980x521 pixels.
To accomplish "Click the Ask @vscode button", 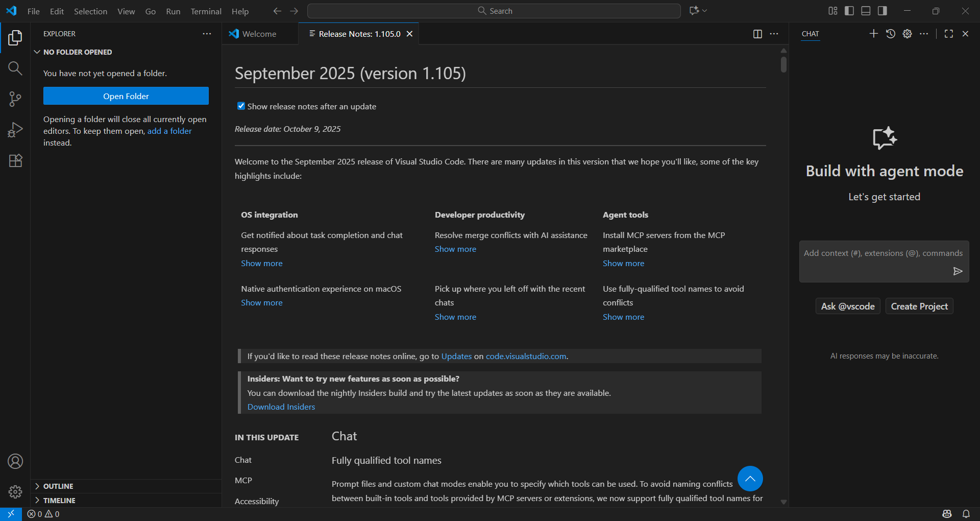I will click(847, 306).
